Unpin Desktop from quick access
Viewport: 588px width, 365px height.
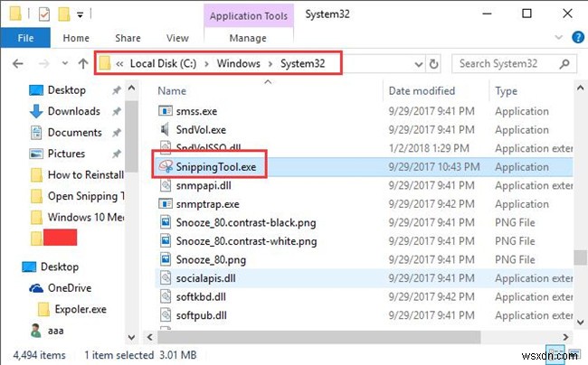click(x=117, y=90)
